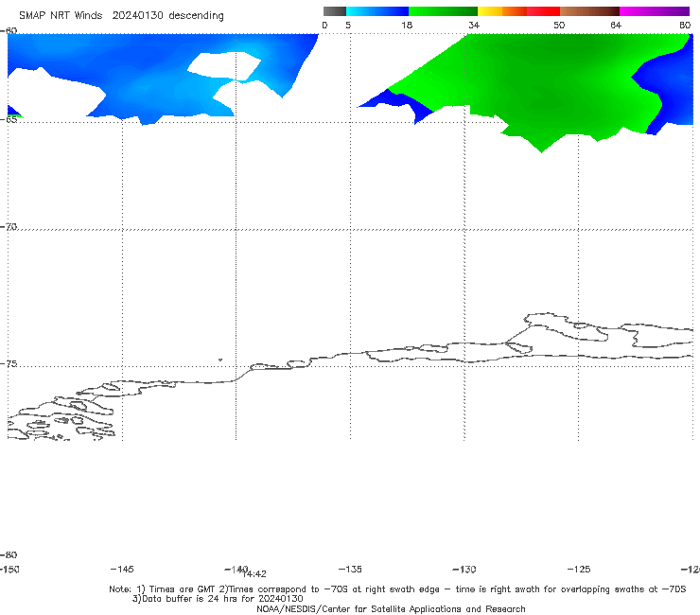Click latitude label '-80'

point(9,554)
